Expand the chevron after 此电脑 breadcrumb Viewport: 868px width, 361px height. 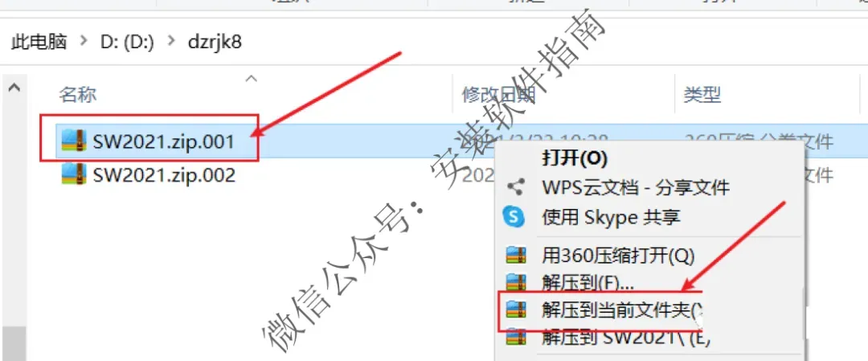(84, 42)
